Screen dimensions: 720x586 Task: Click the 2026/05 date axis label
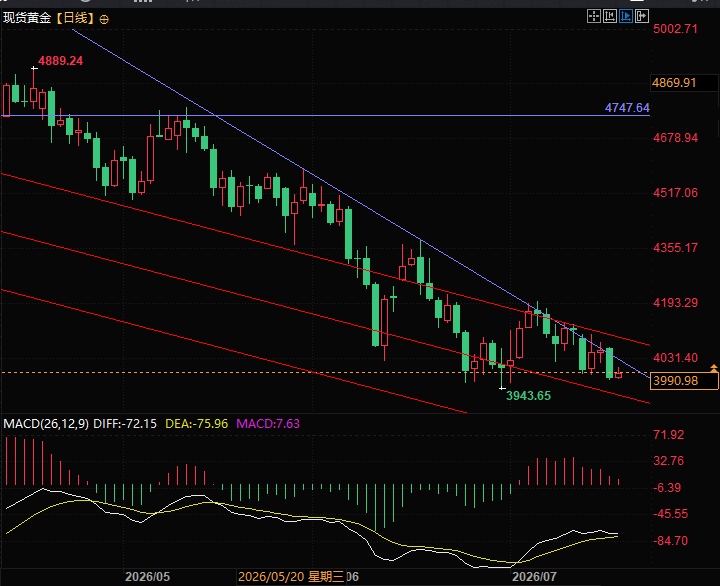pos(147,577)
